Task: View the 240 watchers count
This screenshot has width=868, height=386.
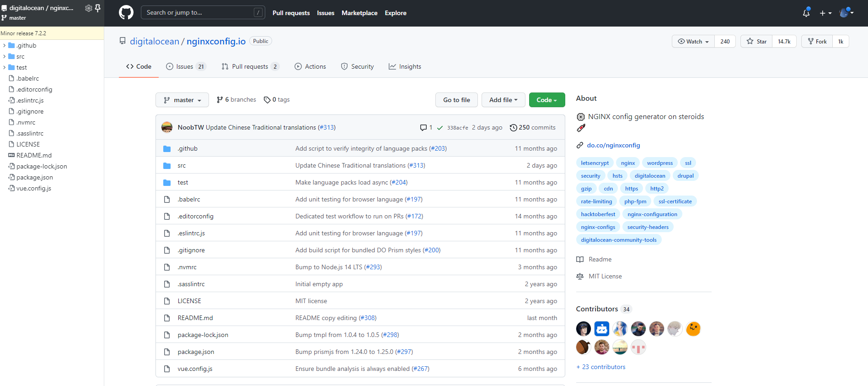Action: (x=725, y=41)
